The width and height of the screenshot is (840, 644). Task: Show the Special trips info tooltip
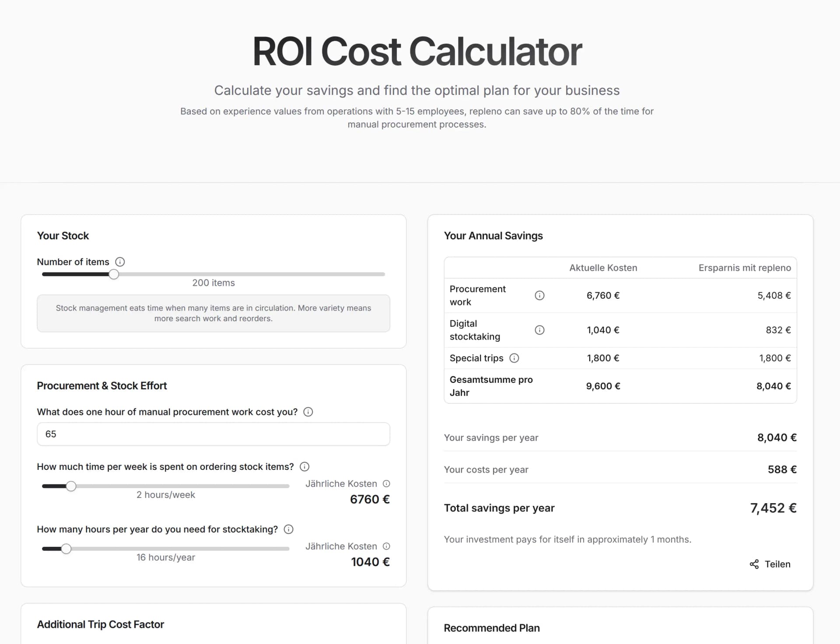click(514, 358)
